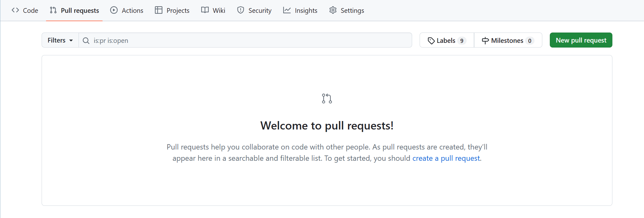The image size is (644, 218).
Task: Click the Security shield icon
Action: (241, 10)
